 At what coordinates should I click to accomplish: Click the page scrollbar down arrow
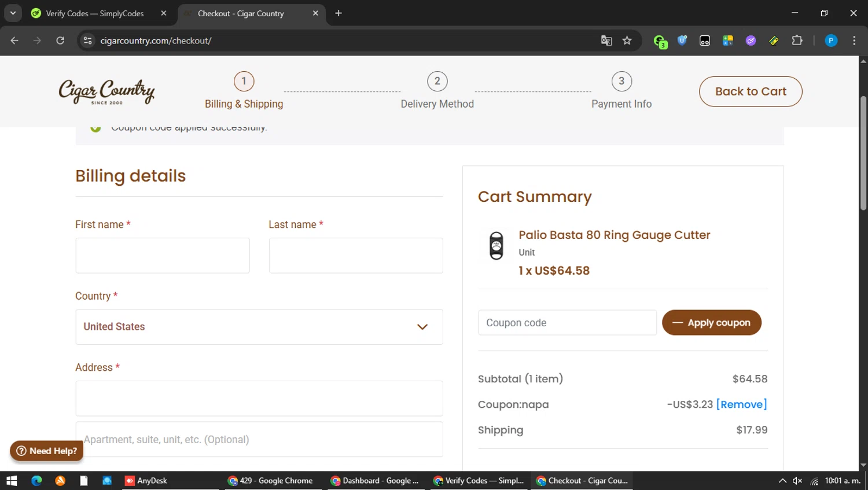click(863, 465)
